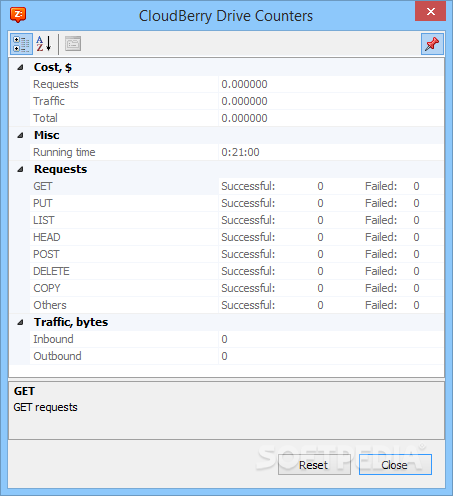Select the LIST requests row
Viewport: 453px width, 496px height.
click(237, 220)
